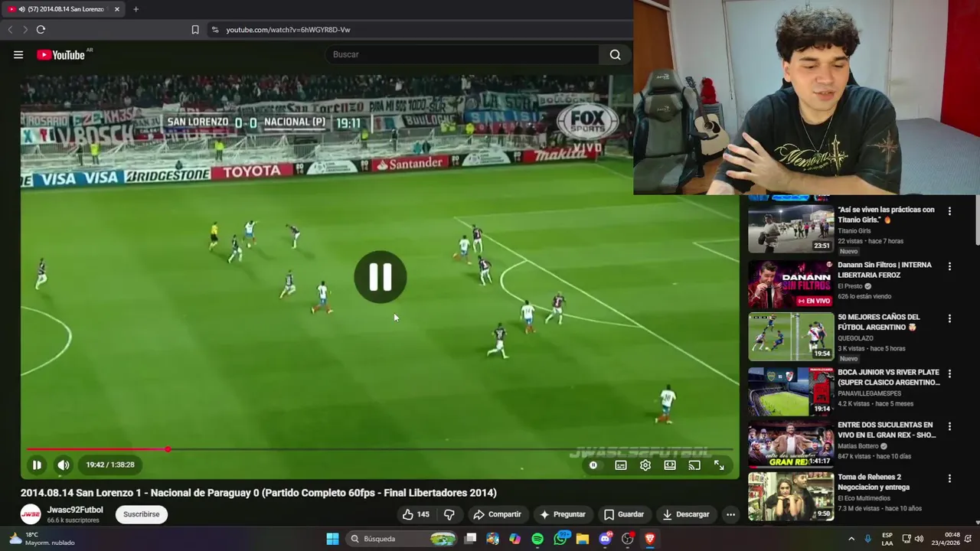Open OBS Studio from the taskbar
The height and width of the screenshot is (551, 980).
point(628,539)
